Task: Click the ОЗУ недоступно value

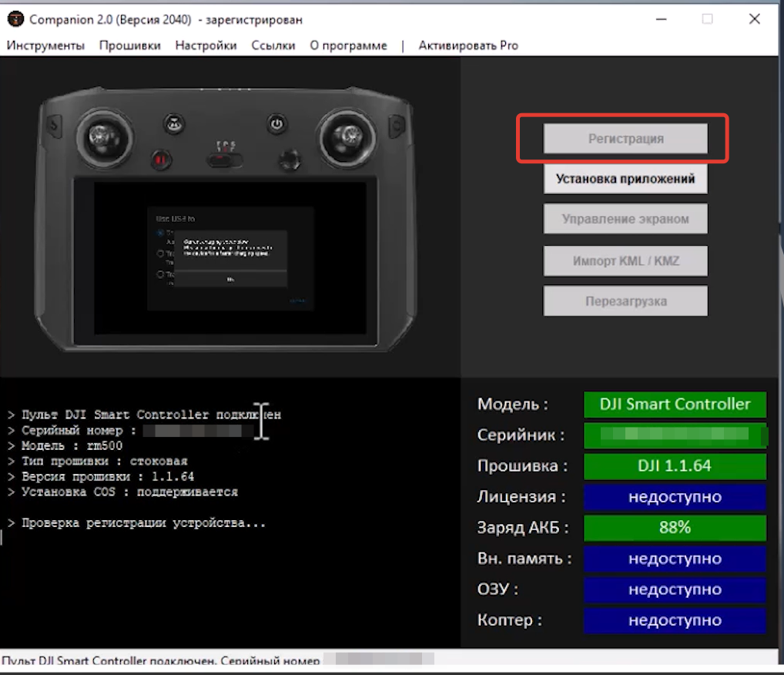Action: click(675, 589)
